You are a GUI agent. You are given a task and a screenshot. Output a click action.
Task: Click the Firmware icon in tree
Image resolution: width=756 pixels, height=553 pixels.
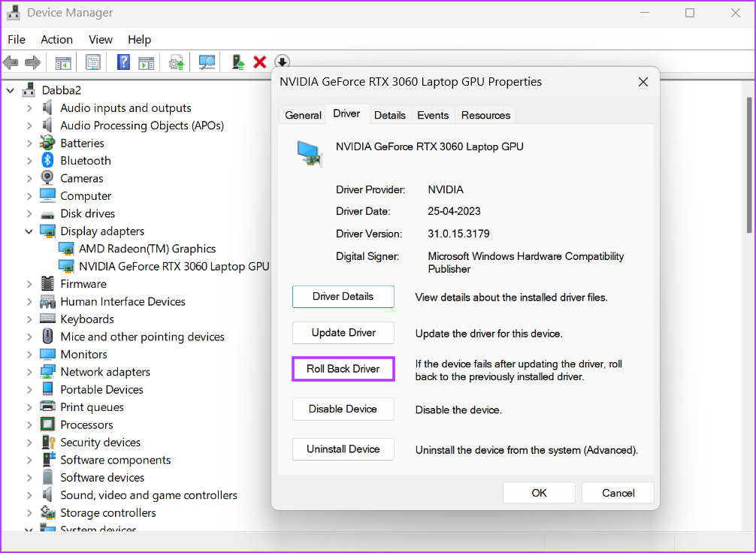click(47, 283)
